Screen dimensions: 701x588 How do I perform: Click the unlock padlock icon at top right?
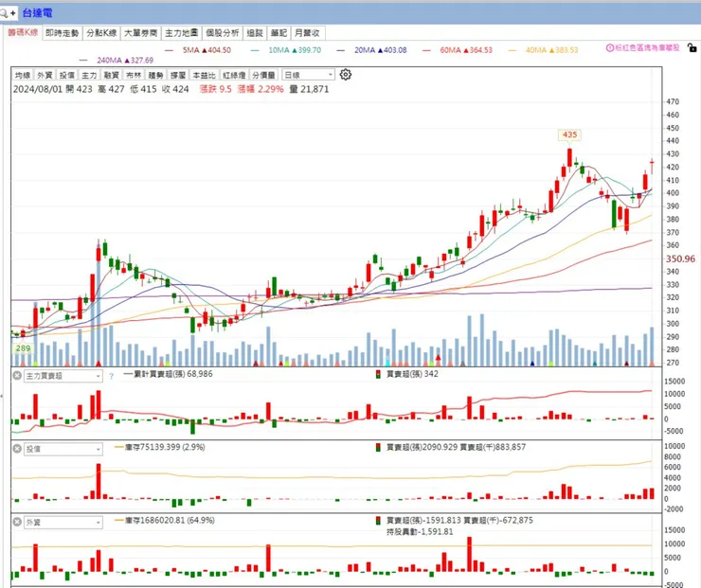pyautogui.click(x=692, y=47)
